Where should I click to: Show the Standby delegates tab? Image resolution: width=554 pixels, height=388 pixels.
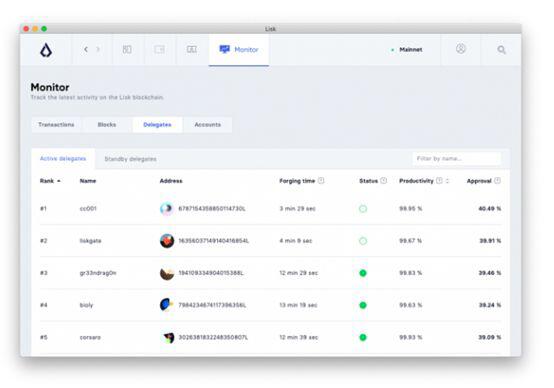click(130, 159)
